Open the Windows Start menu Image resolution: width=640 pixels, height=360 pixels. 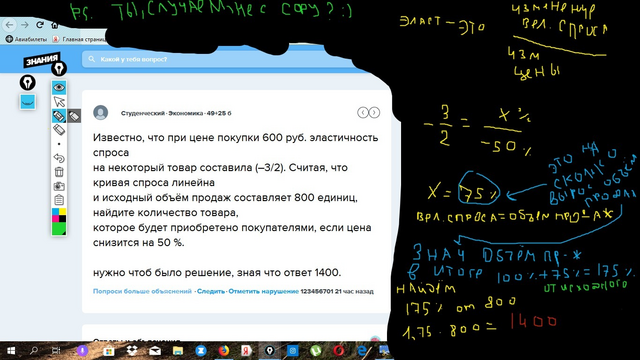11,351
